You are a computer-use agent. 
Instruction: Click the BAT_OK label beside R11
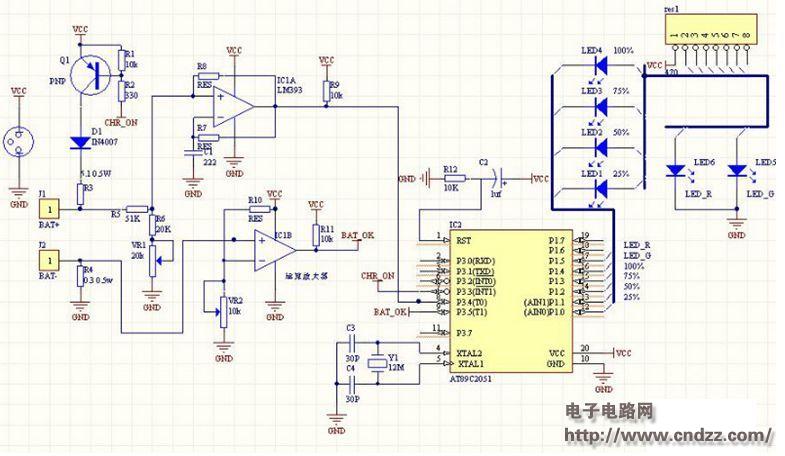coord(357,235)
